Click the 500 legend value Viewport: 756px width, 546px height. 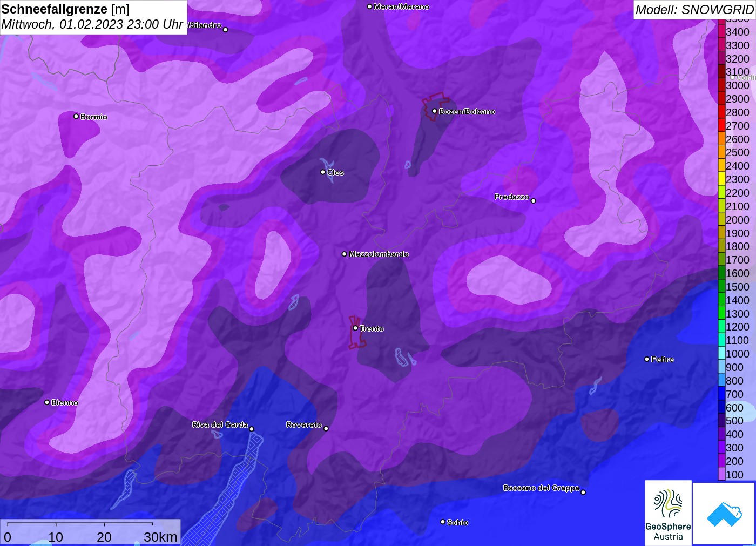tap(735, 421)
